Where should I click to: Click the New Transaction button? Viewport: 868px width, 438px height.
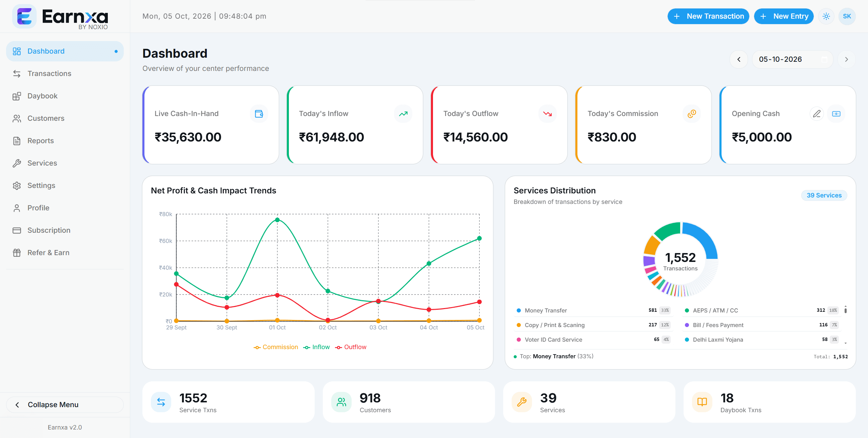[708, 16]
